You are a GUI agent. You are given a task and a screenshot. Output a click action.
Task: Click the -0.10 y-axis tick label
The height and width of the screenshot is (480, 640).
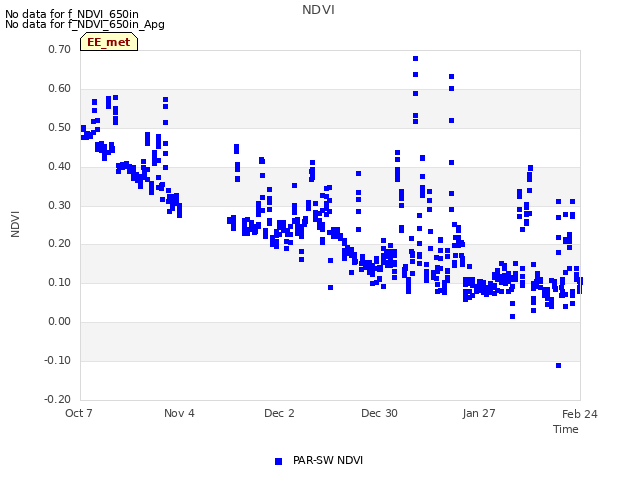[x=58, y=360]
